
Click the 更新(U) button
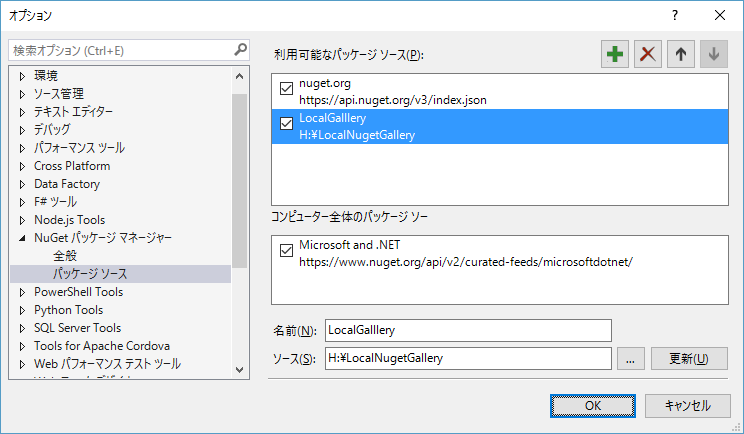tap(689, 359)
